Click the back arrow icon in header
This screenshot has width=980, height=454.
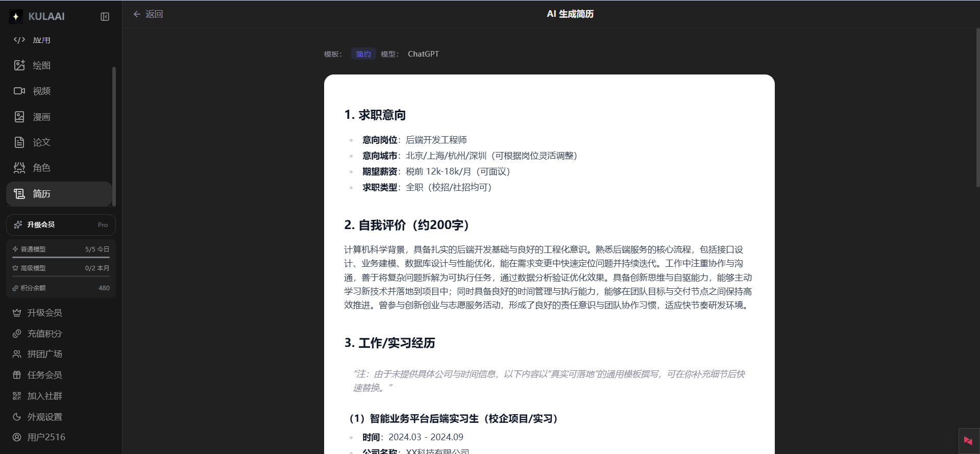coord(137,14)
